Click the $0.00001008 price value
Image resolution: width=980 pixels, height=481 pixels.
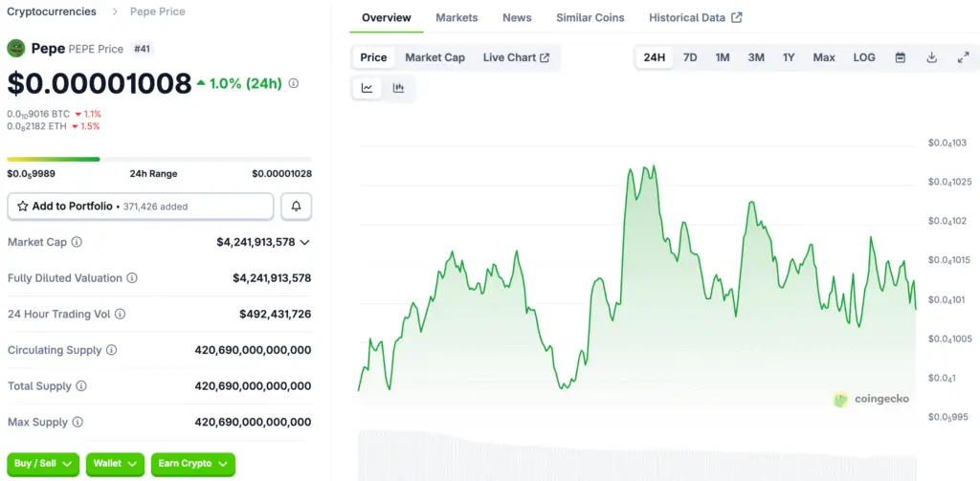100,83
